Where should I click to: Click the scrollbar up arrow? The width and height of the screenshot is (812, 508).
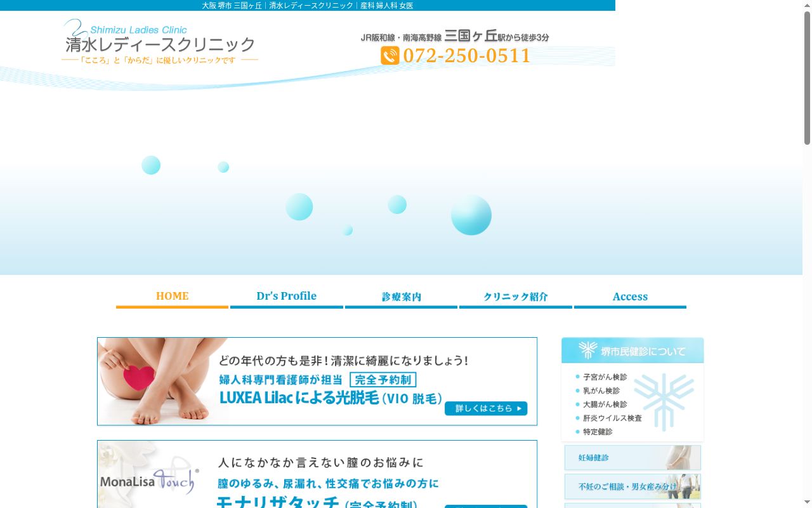(807, 4)
